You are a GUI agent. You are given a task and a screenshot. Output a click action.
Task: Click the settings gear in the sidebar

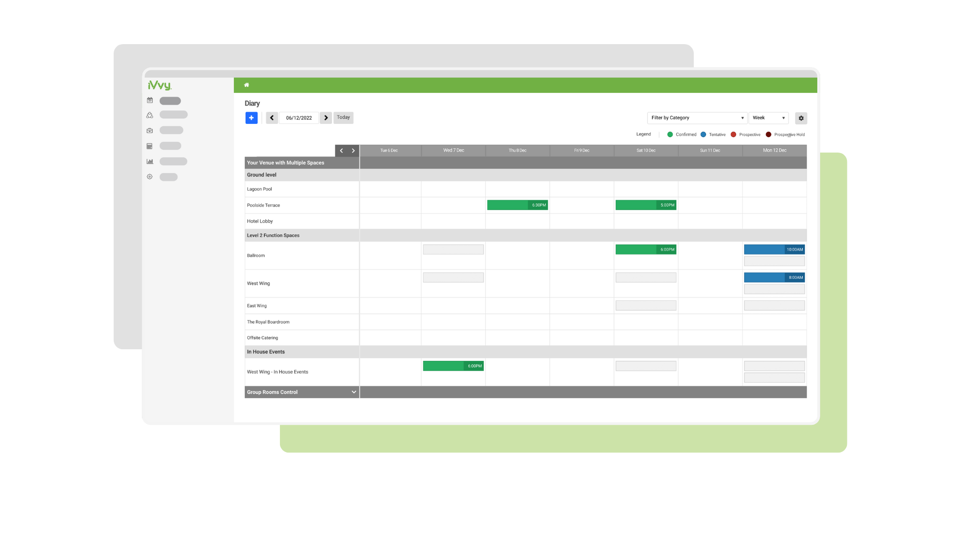[149, 176]
